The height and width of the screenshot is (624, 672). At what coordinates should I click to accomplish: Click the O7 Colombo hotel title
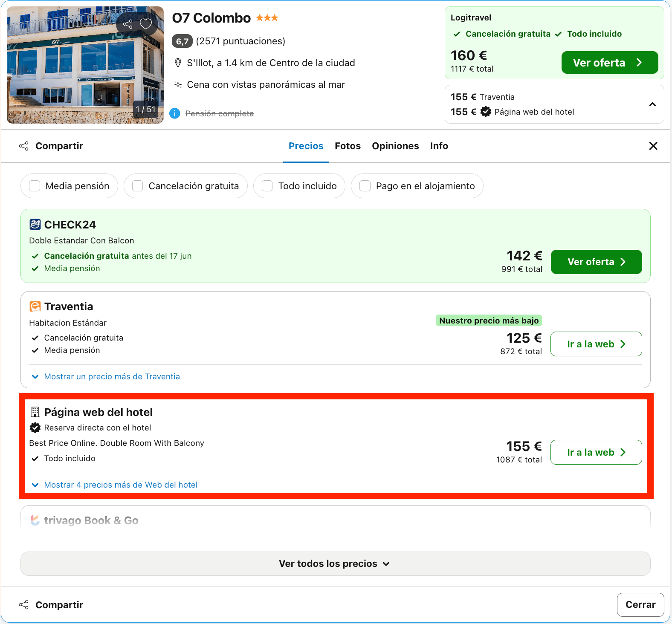211,18
